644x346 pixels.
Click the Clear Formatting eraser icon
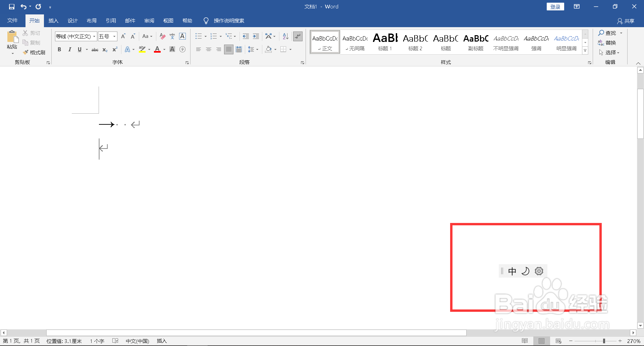(162, 36)
